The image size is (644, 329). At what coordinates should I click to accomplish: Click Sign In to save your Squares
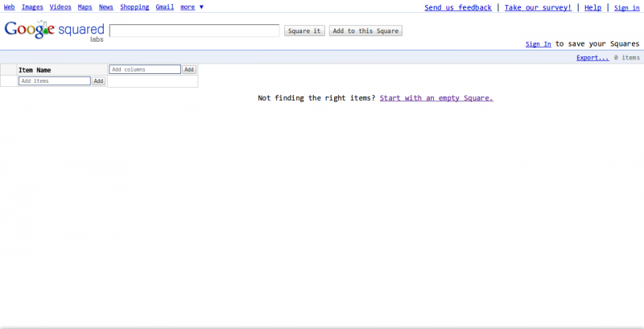point(539,44)
